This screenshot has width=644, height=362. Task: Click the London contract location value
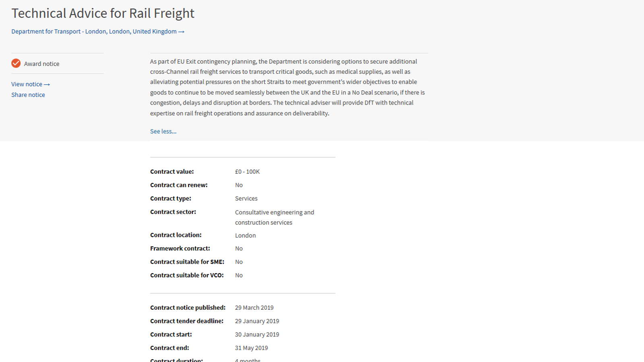click(x=245, y=235)
